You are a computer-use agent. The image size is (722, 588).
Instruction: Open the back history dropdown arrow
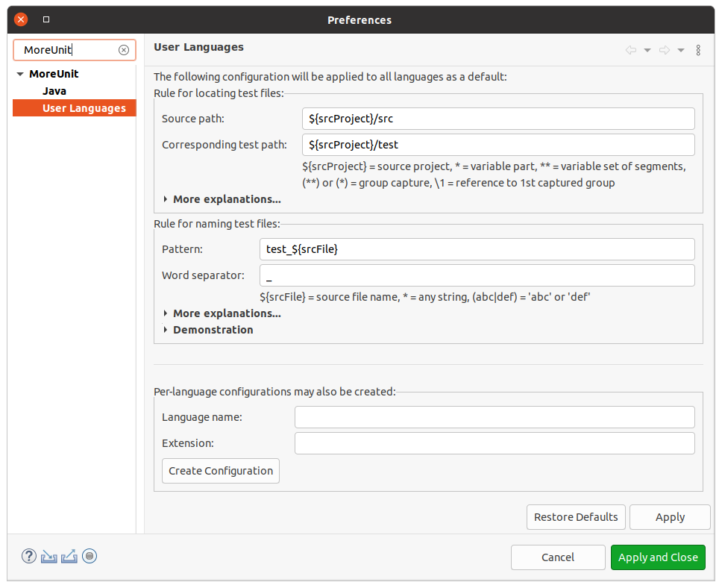click(647, 50)
